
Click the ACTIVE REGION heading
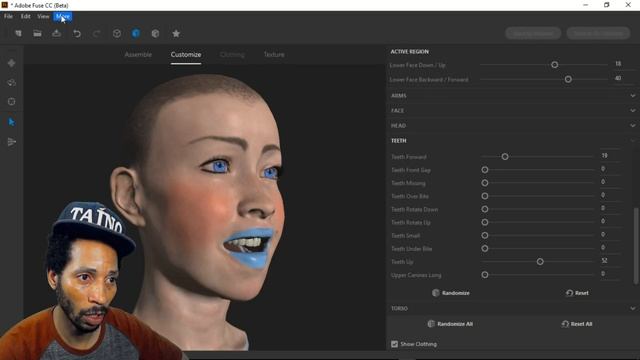(x=409, y=51)
